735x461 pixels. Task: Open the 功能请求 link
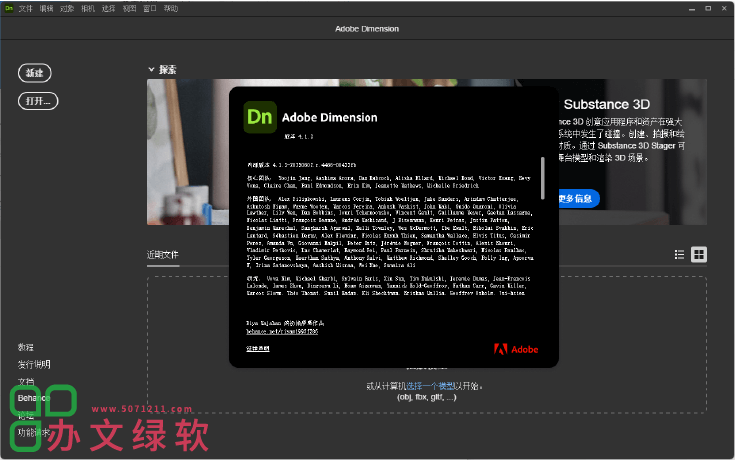coord(34,432)
